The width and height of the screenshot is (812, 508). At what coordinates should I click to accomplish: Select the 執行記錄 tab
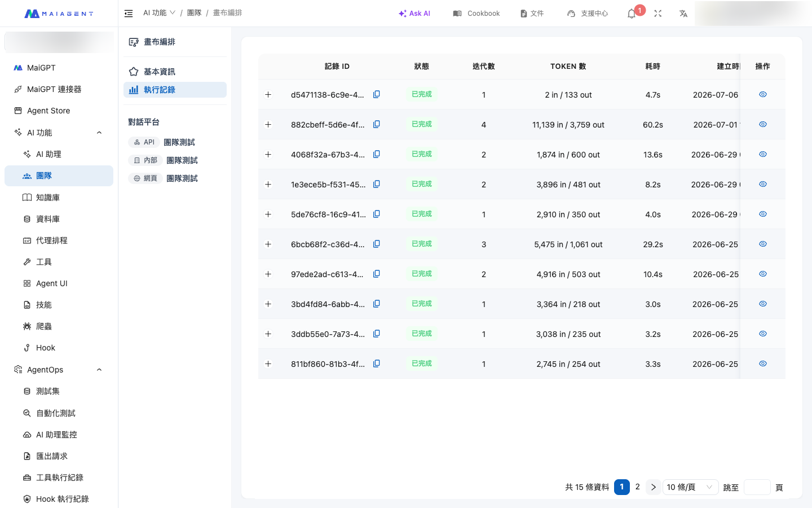pyautogui.click(x=175, y=90)
